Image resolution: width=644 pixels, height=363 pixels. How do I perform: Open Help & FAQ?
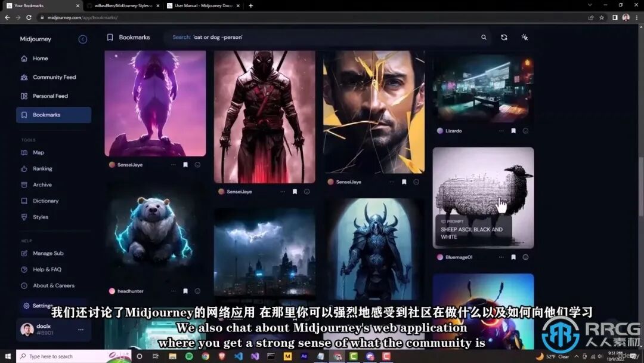47,269
